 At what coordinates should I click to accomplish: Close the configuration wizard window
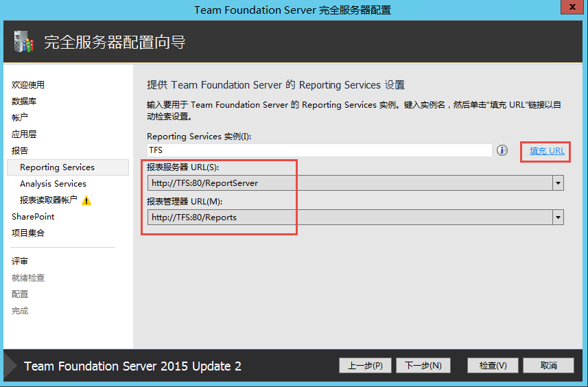coord(572,7)
